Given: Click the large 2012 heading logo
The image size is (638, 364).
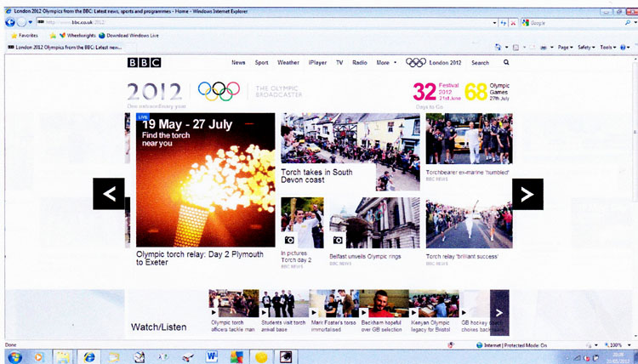Looking at the screenshot, I should click(x=154, y=92).
